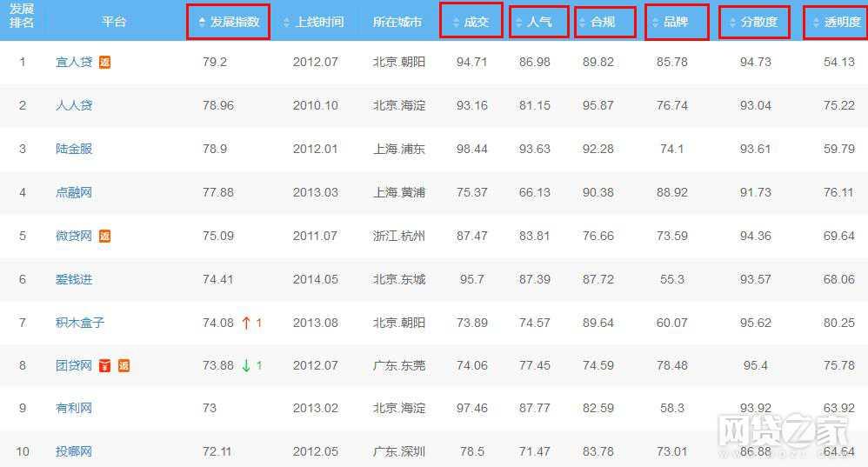Click the orange 返 badge next to 宜人贷
This screenshot has width=868, height=467.
(104, 62)
